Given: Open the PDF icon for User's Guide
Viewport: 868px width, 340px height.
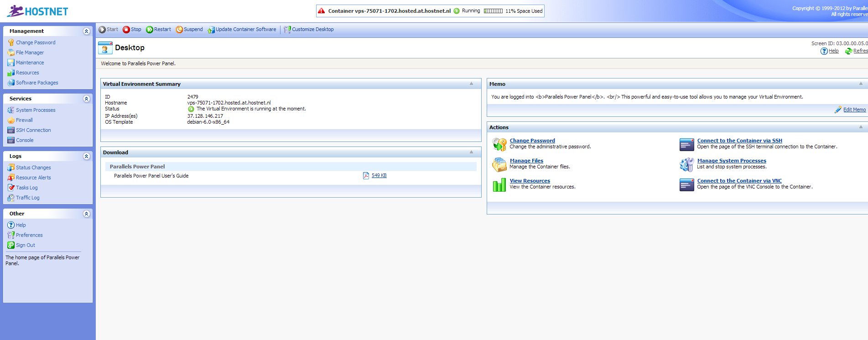Looking at the screenshot, I should click(x=366, y=176).
